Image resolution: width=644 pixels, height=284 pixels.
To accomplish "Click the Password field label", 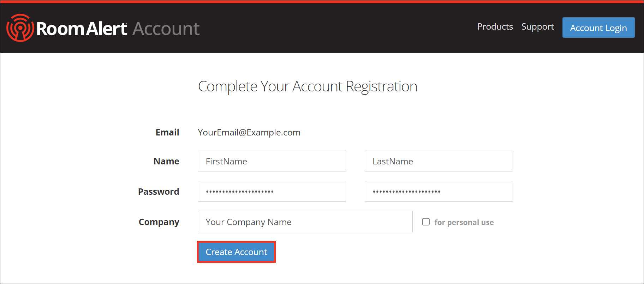I will (x=159, y=192).
